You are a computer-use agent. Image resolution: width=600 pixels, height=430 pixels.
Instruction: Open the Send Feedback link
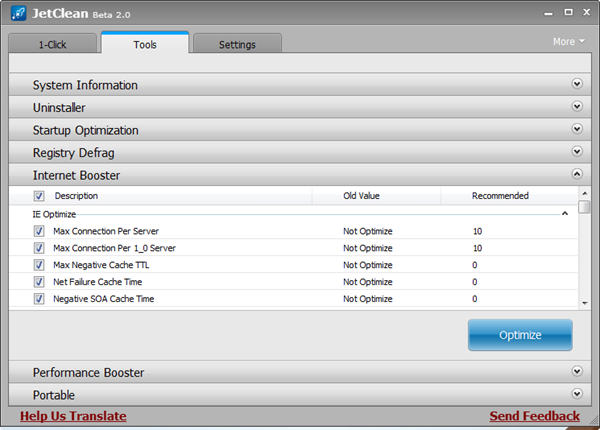coord(535,416)
